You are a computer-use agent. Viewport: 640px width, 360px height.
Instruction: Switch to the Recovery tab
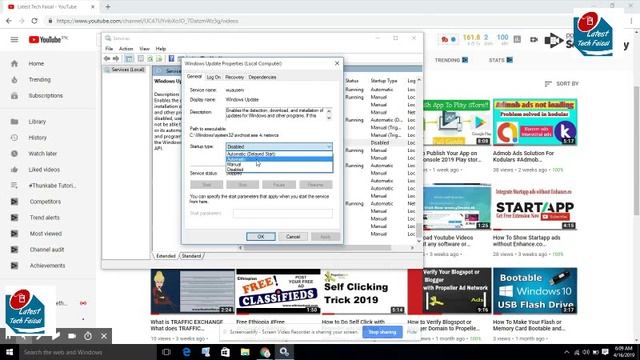(234, 77)
